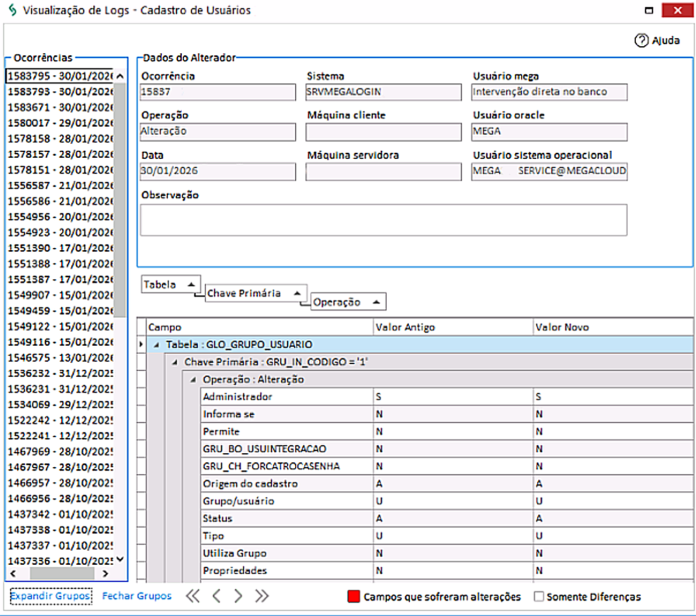The width and height of the screenshot is (696, 616).
Task: Select occurrence 1580017 in the list
Action: click(60, 123)
